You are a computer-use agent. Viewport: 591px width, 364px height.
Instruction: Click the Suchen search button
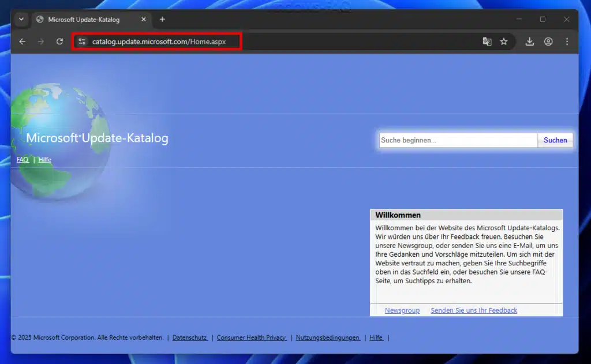554,140
